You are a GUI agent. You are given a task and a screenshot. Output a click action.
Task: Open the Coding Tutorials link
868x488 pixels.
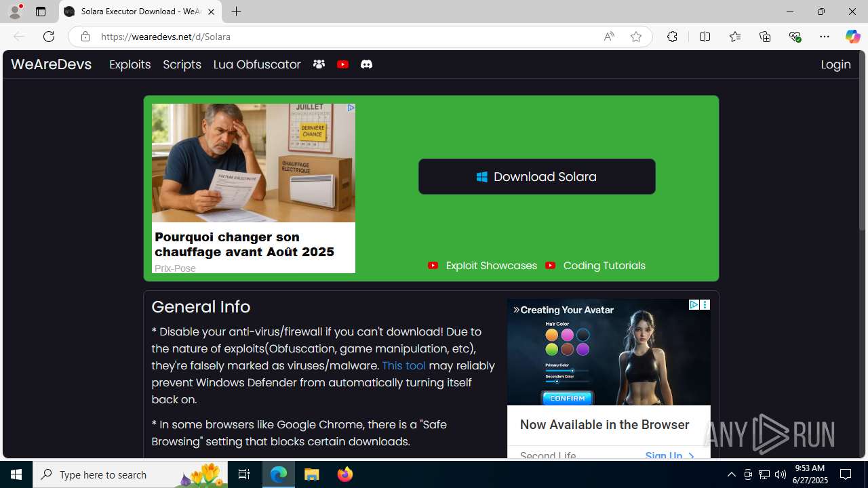[595, 266]
